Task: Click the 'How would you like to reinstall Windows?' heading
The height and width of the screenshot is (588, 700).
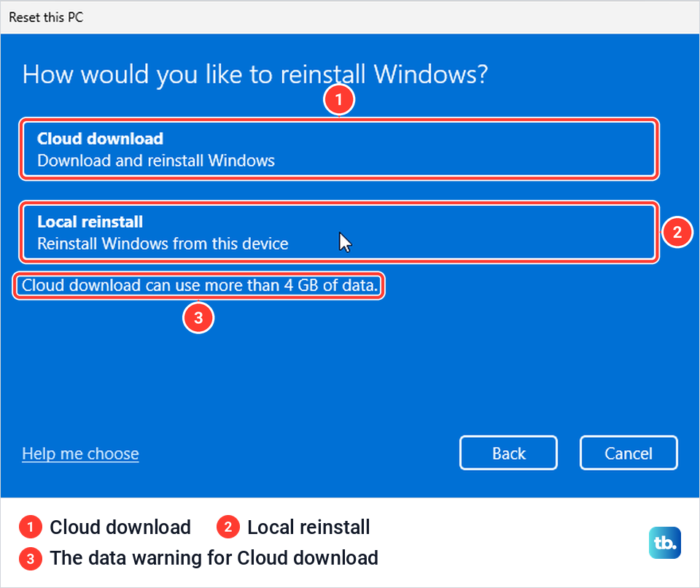Action: click(x=255, y=74)
